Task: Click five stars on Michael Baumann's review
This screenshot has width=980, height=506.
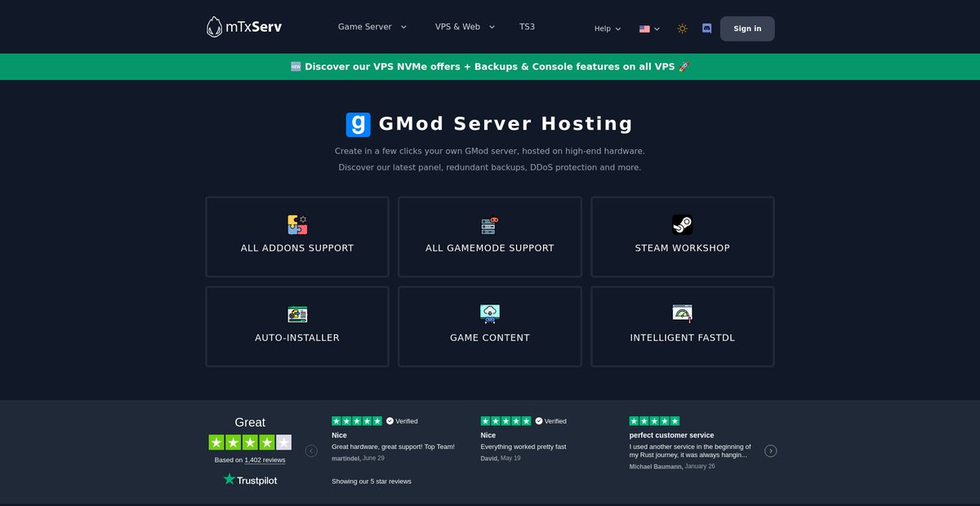Action: tap(654, 421)
